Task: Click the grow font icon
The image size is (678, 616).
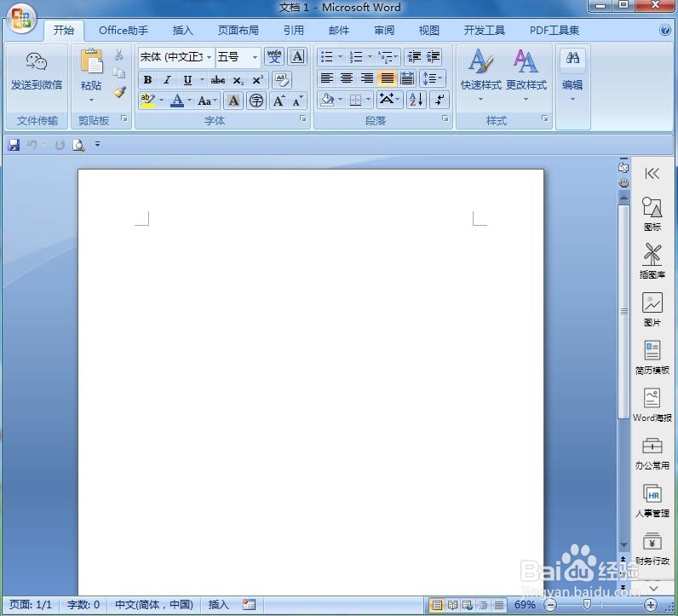Action: [x=279, y=101]
